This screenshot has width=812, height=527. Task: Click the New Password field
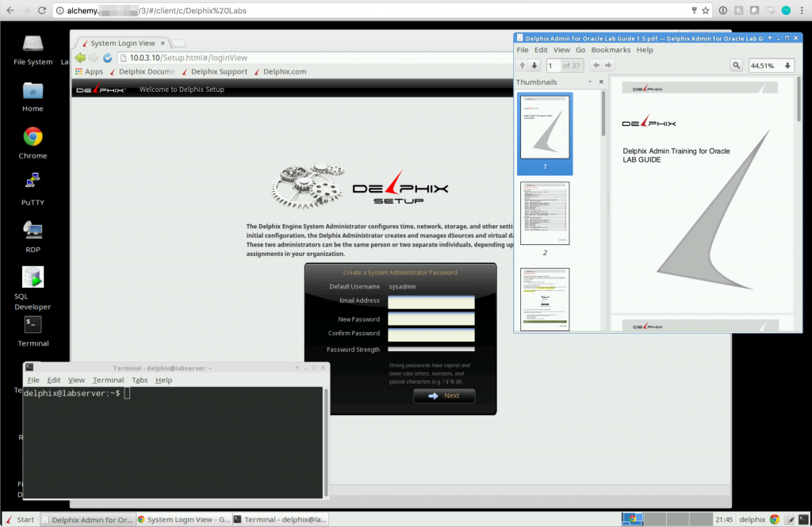[431, 319]
